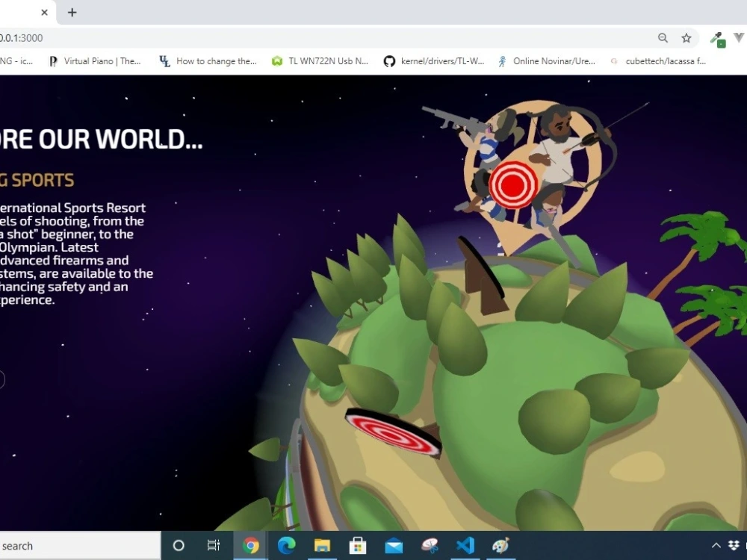747x560 pixels.
Task: Click the 'G SPORTS' subheading
Action: pyautogui.click(x=37, y=180)
